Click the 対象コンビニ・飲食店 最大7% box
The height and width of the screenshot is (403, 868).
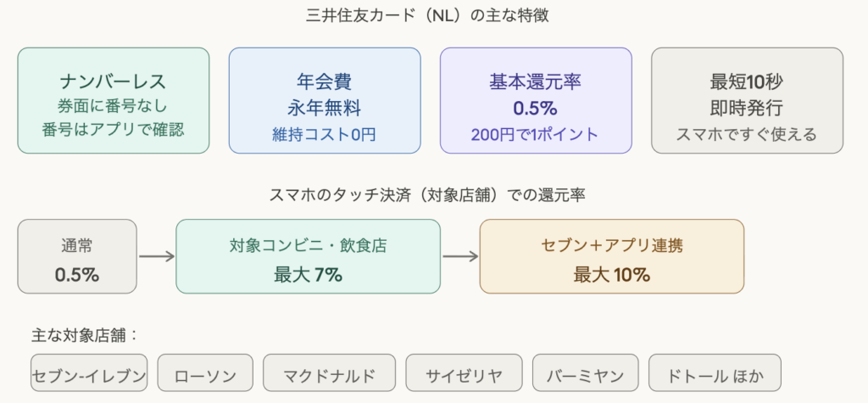tap(308, 256)
